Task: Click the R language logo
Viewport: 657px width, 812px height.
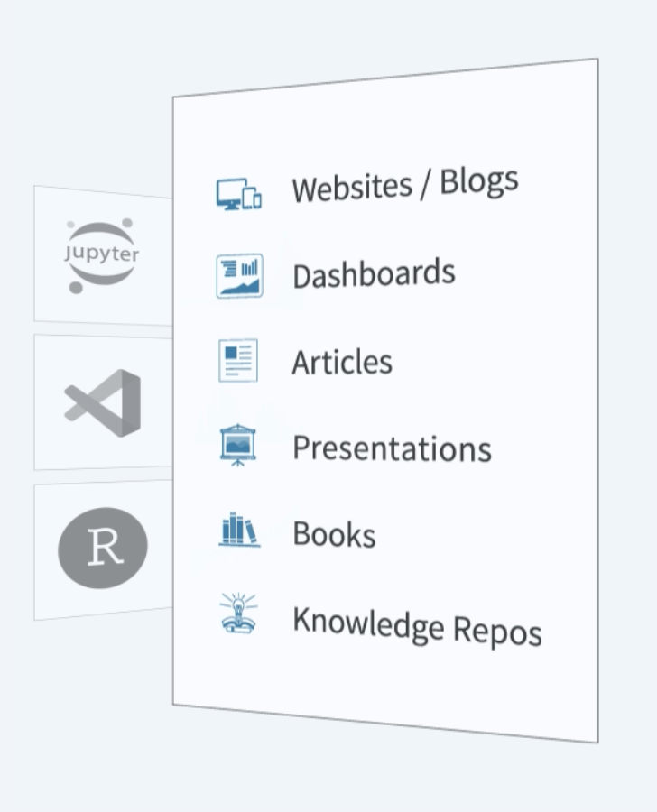Action: click(x=102, y=548)
